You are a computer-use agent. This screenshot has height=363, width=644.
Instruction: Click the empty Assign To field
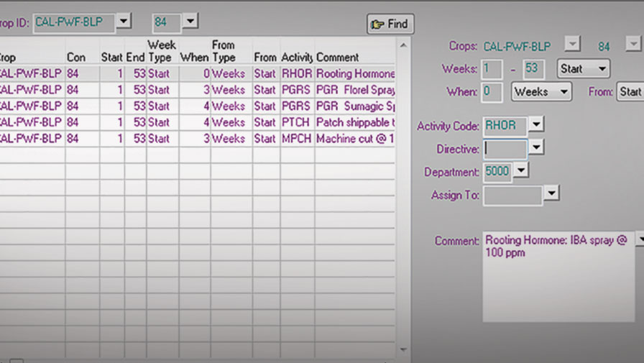(x=513, y=195)
